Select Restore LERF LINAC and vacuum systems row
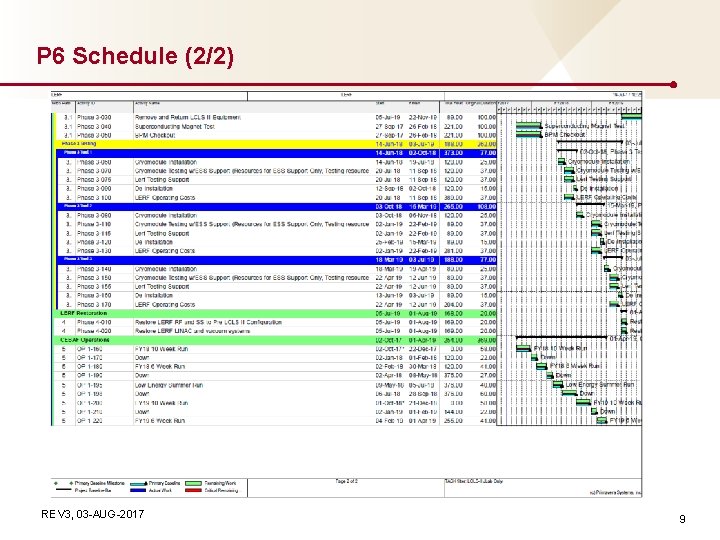 276,331
